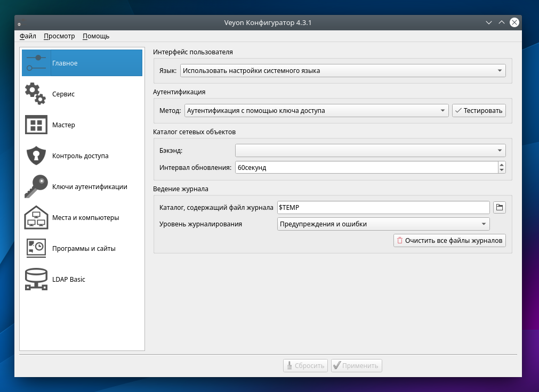
Task: Decrease the Интервал обновления value
Action: tap(502, 170)
